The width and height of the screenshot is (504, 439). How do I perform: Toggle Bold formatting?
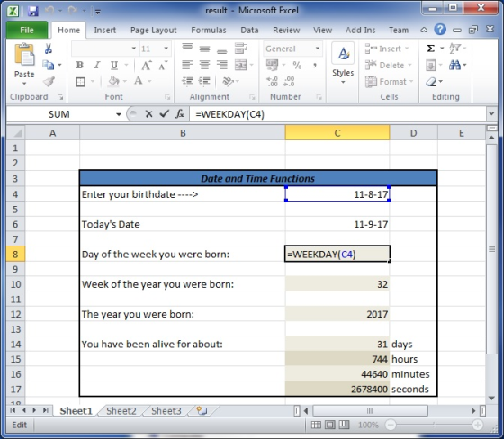click(80, 66)
